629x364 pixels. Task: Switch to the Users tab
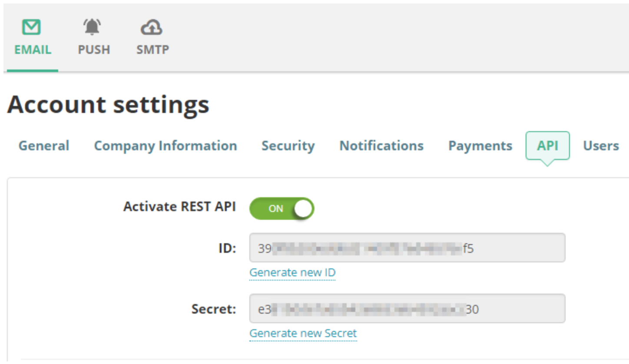click(601, 146)
